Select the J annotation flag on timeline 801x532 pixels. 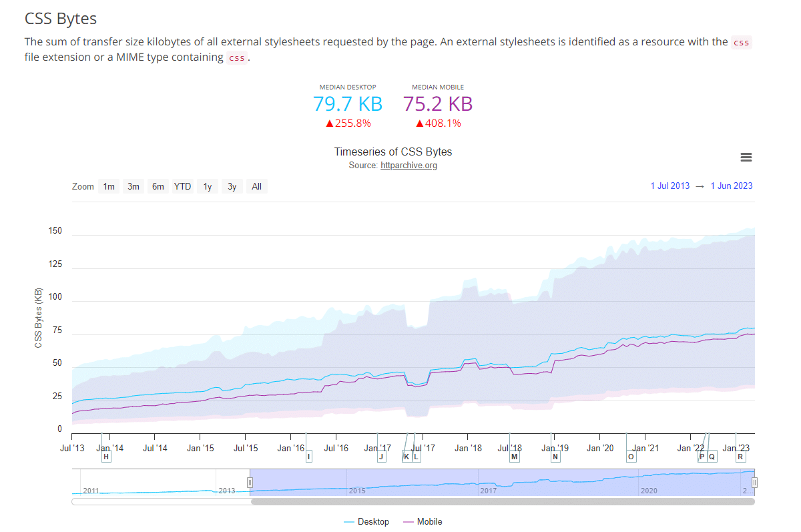coord(381,457)
